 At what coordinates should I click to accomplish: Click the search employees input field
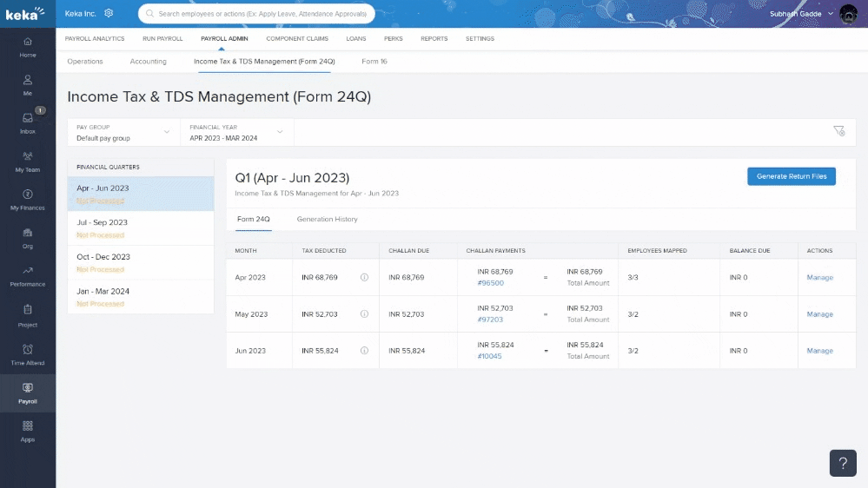pos(256,14)
